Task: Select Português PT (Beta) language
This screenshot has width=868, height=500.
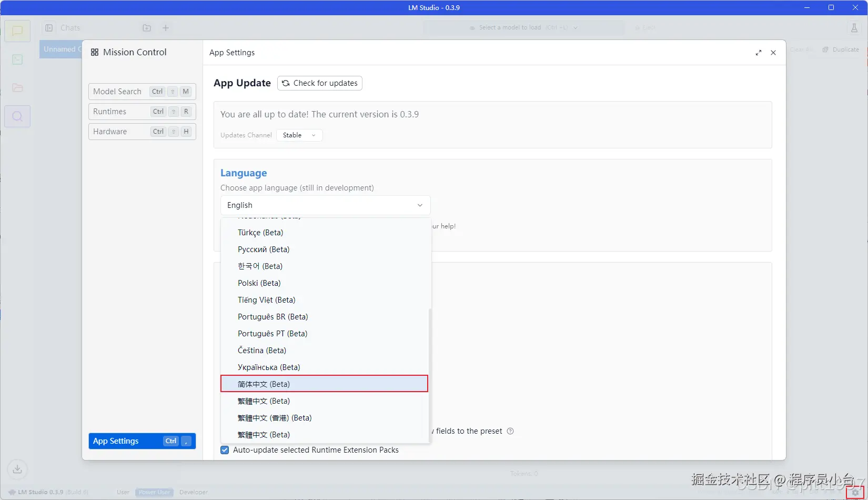Action: coord(325,334)
